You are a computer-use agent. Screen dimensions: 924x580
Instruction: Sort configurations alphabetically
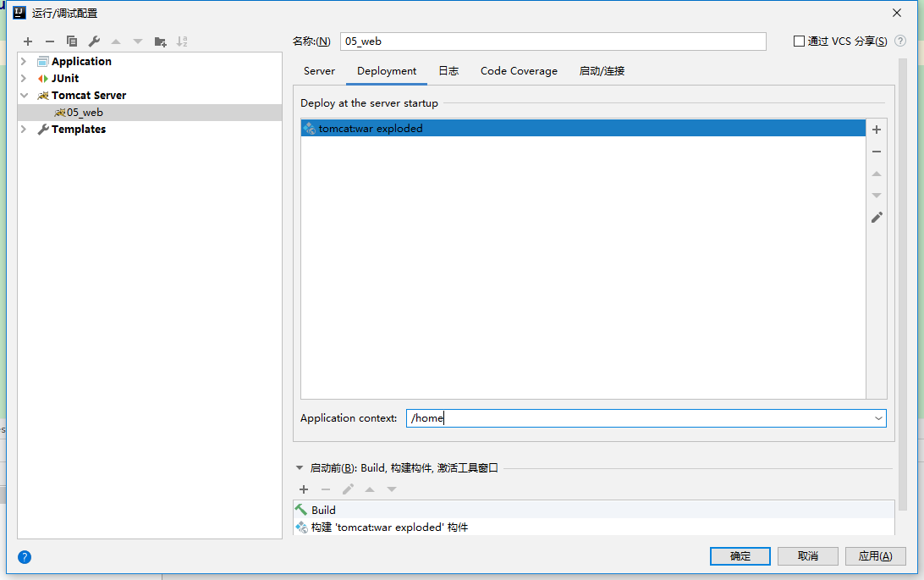(x=182, y=41)
